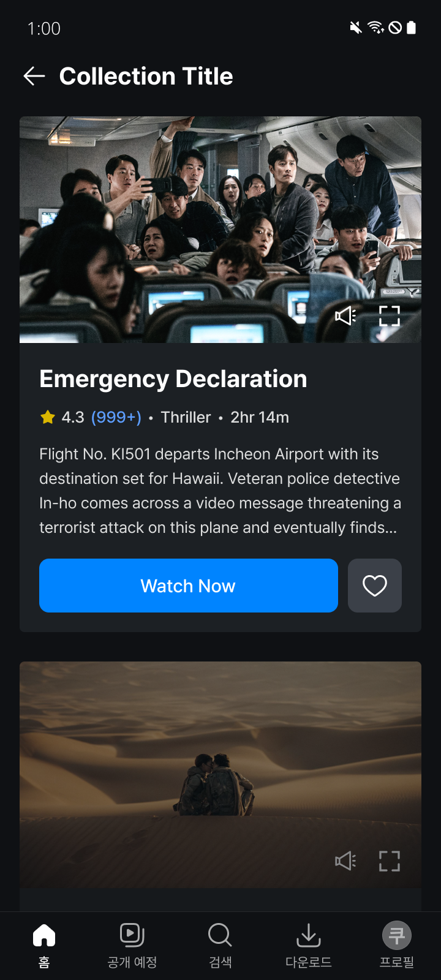Click the Watch Now button
Screen dimensions: 441x980
coord(189,586)
